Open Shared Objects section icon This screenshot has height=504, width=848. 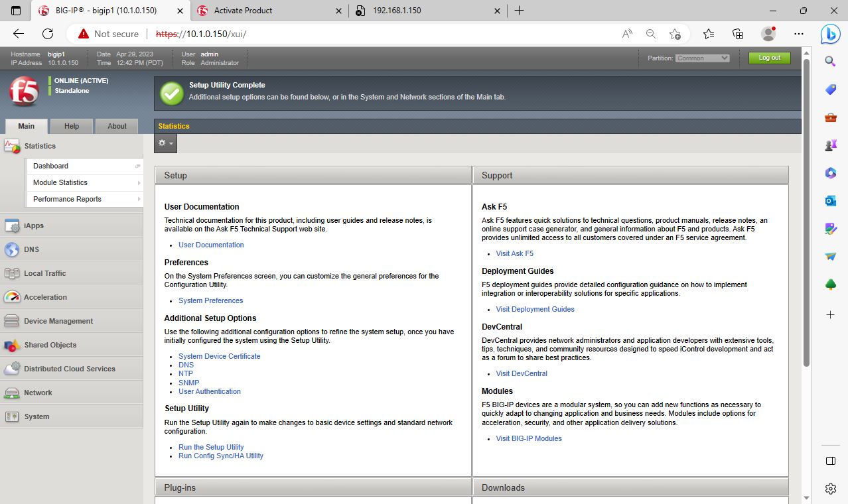coord(12,345)
